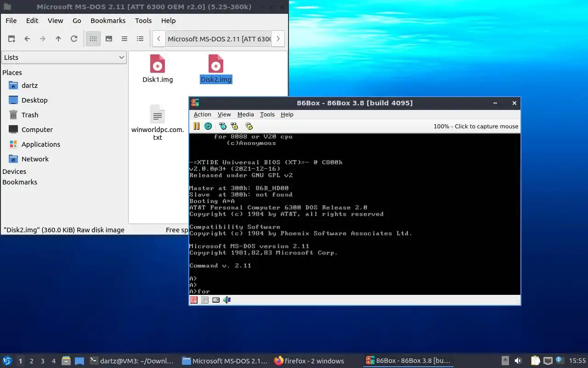Switch to the dartz@VM3 terminal task
588x368 pixels.
coord(132,361)
